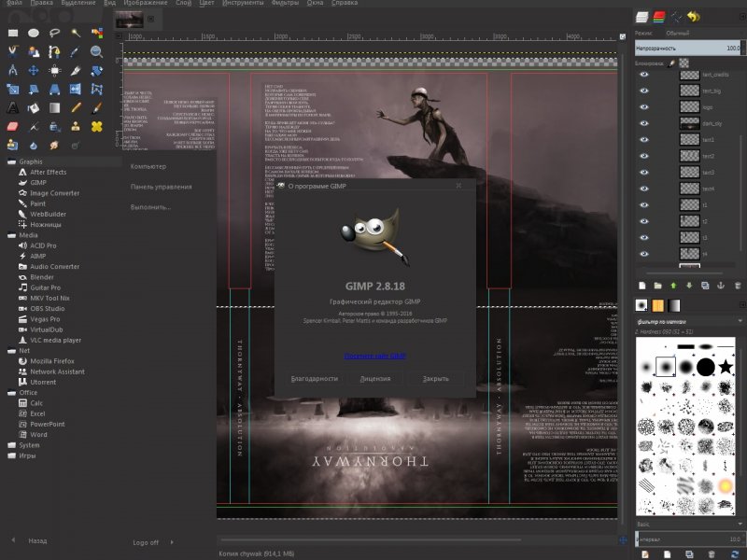The height and width of the screenshot is (560, 747).
Task: Duplicate the selected layer
Action: [x=705, y=286]
